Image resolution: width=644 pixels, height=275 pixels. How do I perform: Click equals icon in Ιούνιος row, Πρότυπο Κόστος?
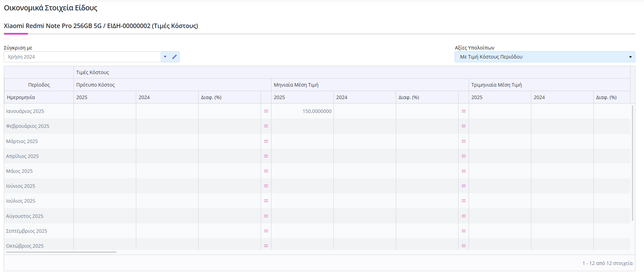tap(266, 186)
